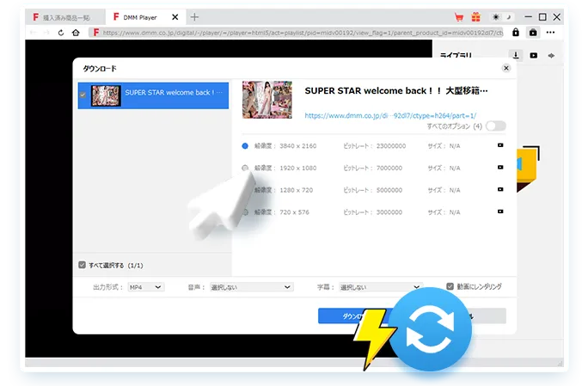Screen dimensions: 588x386
Task: Click the SUPER STAR welcome back title heading
Action: (x=396, y=91)
